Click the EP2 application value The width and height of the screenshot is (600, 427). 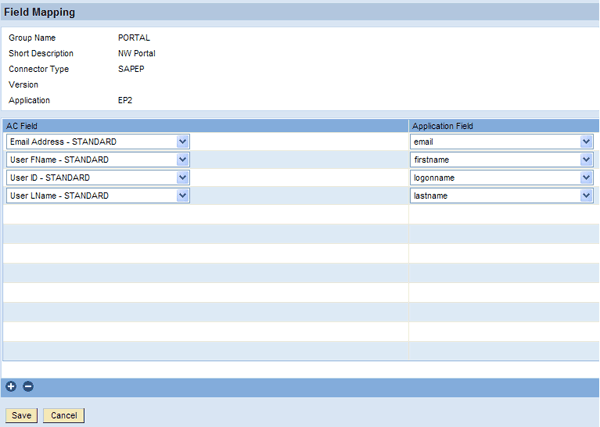pos(126,101)
